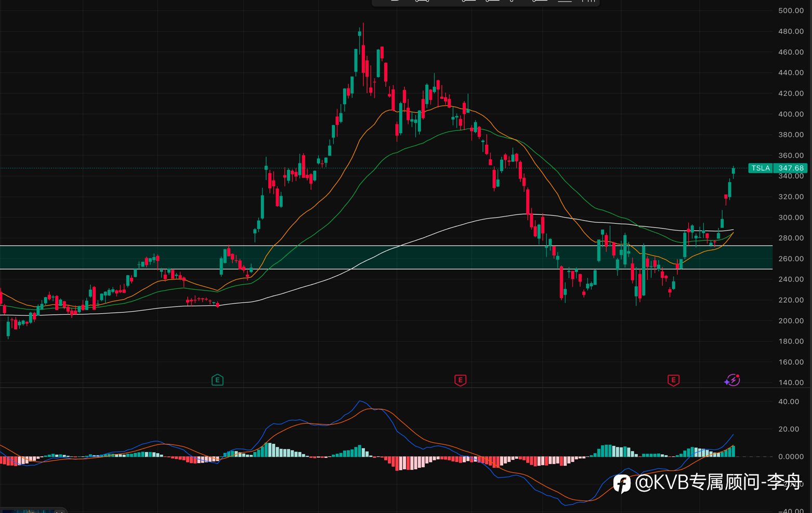This screenshot has height=513, width=812.
Task: Click the green earnings E marker
Action: pyautogui.click(x=217, y=380)
